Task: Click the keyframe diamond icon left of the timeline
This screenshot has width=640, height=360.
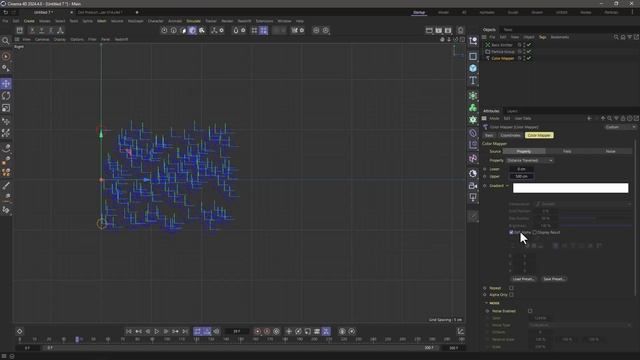Action: point(20,331)
